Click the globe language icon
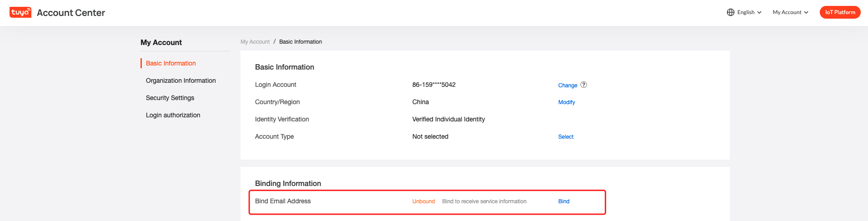Image resolution: width=868 pixels, height=221 pixels. (x=731, y=12)
